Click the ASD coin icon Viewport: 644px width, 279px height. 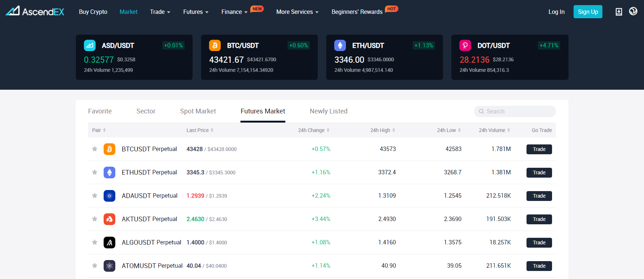tap(90, 46)
